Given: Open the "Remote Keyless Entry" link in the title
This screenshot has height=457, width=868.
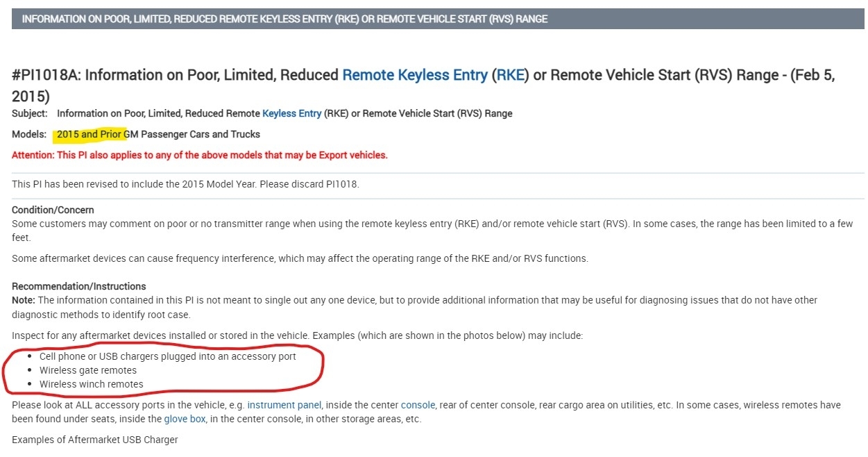Looking at the screenshot, I should coord(414,75).
